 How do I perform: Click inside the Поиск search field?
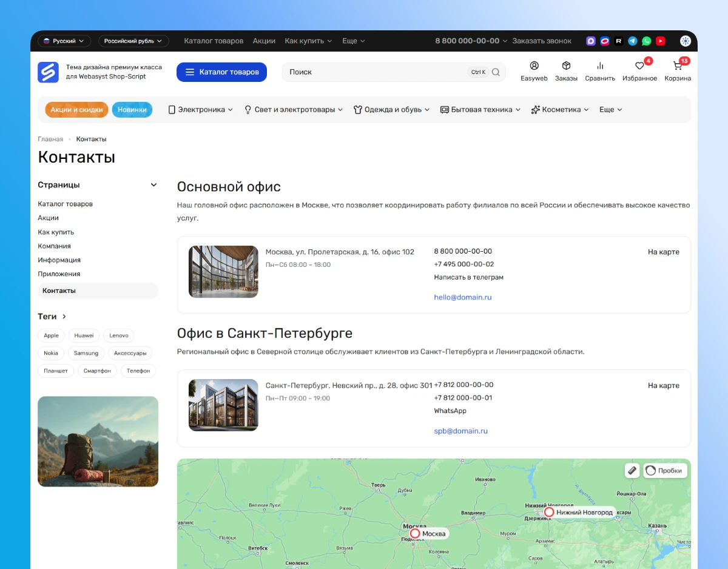coord(364,72)
